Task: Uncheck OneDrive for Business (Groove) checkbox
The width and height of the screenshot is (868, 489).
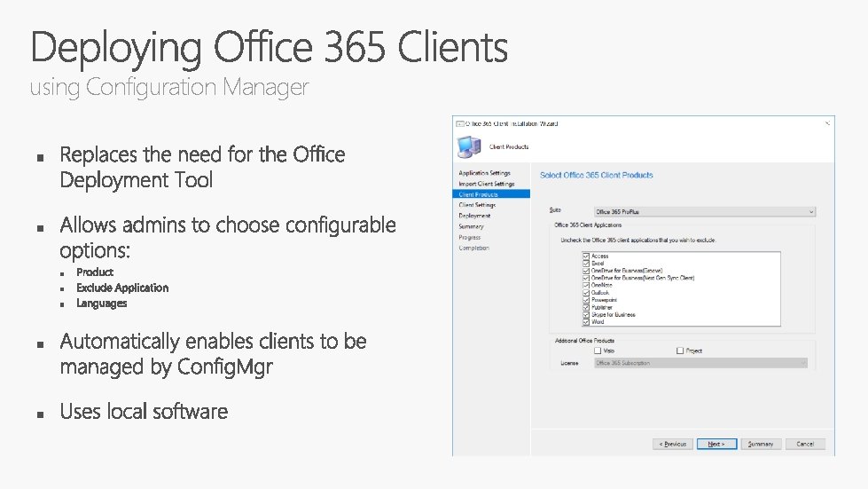Action: [x=586, y=271]
